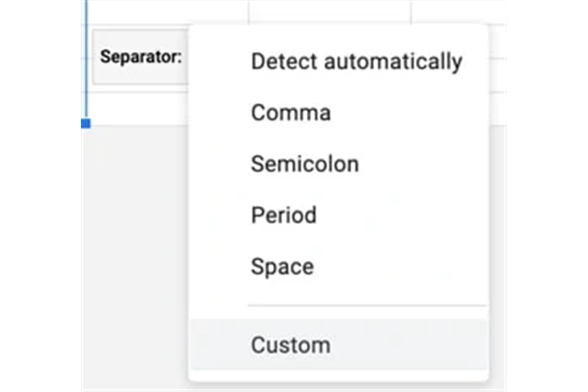Choose Space from the separator list

pos(281,268)
